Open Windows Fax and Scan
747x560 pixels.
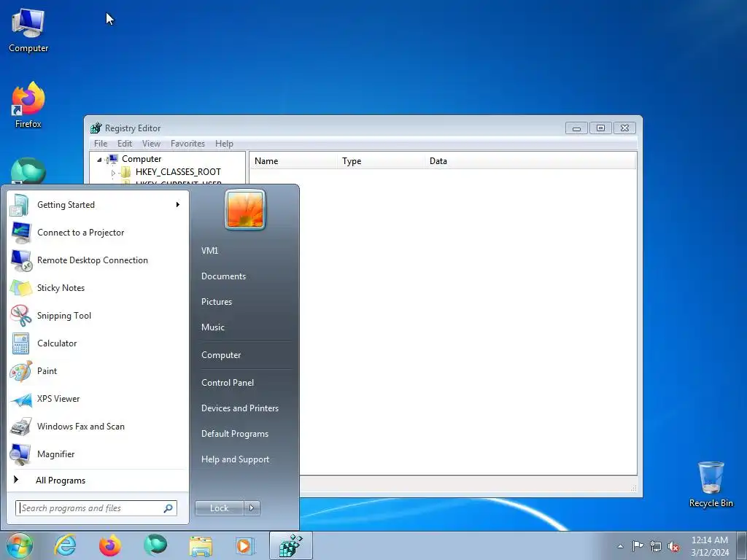97,426
